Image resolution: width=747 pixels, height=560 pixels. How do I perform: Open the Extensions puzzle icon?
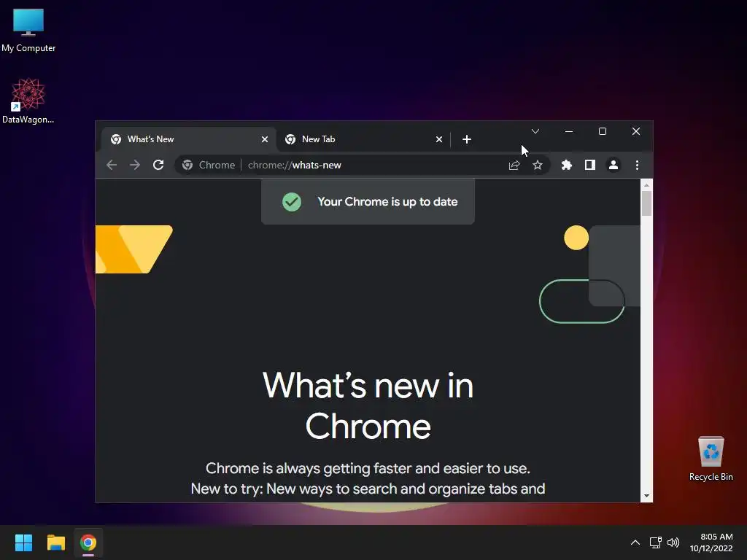click(566, 165)
